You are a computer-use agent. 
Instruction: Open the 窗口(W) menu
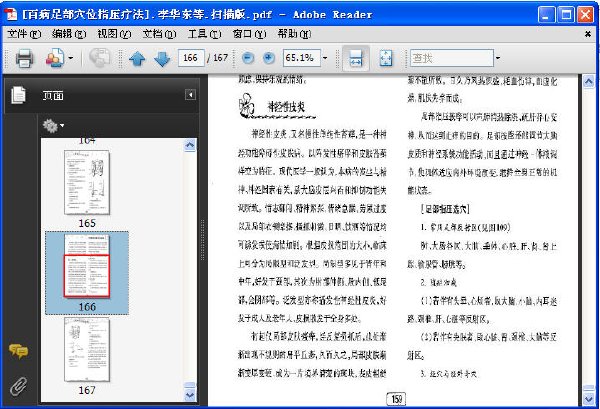[249, 34]
